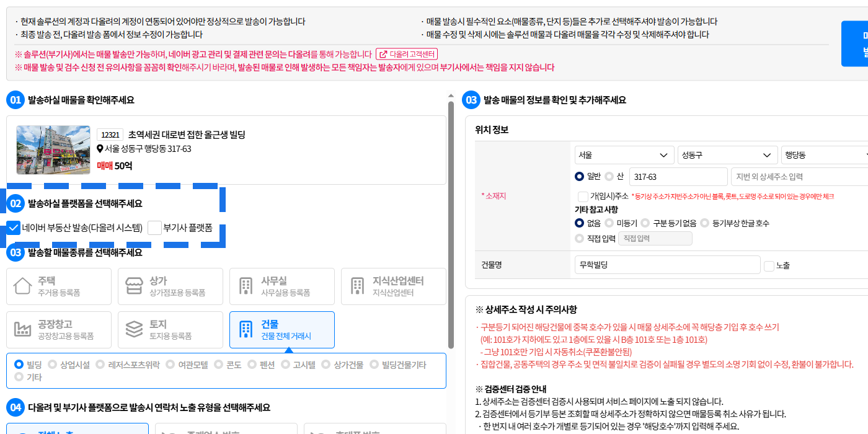Toggle the 노출 checkbox beside building name
The image size is (868, 434).
[769, 265]
